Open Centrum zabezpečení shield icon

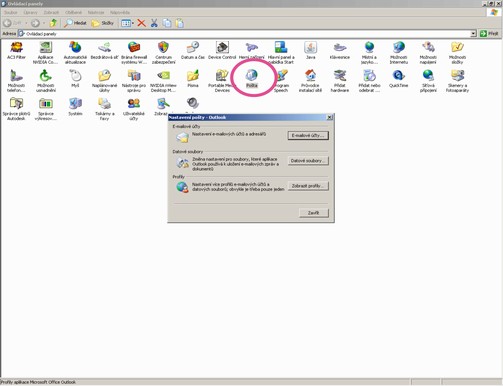click(163, 48)
